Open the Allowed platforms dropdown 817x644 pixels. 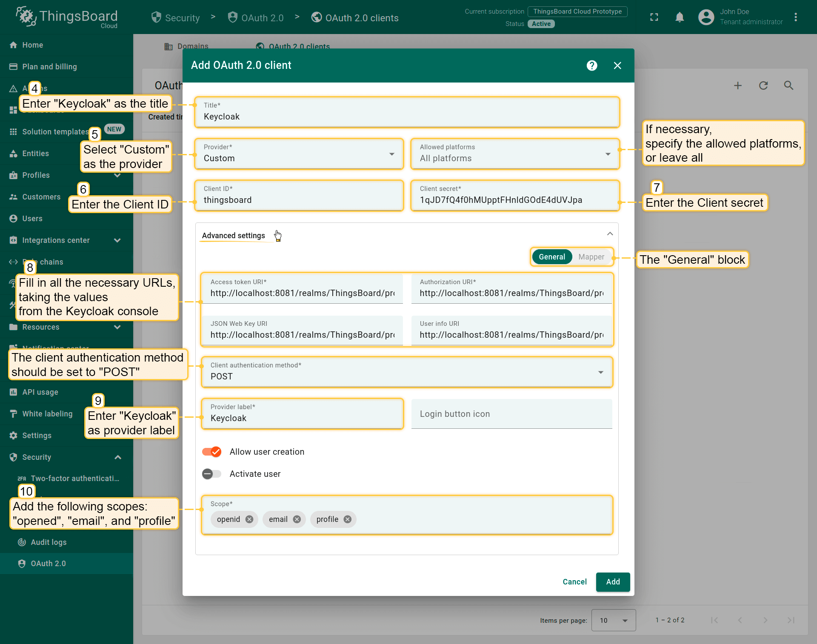point(514,154)
